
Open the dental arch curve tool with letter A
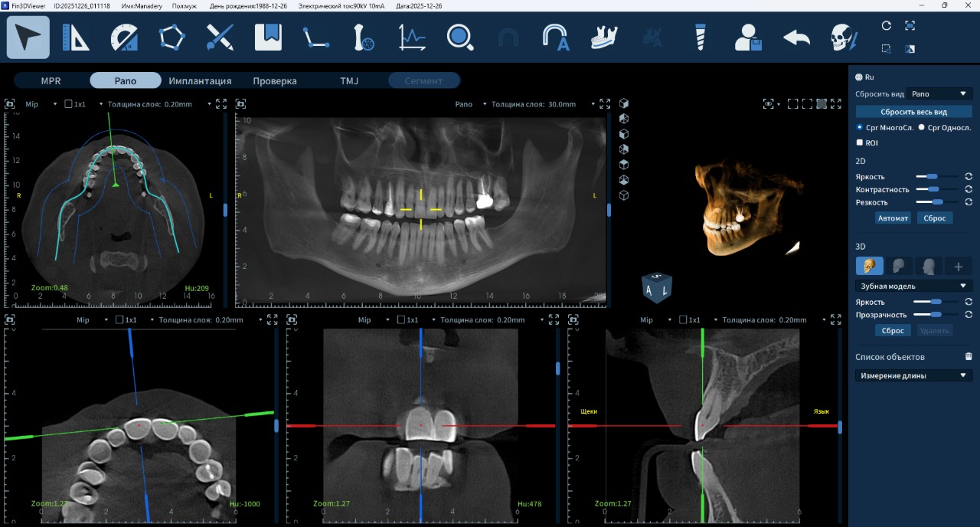[x=556, y=38]
